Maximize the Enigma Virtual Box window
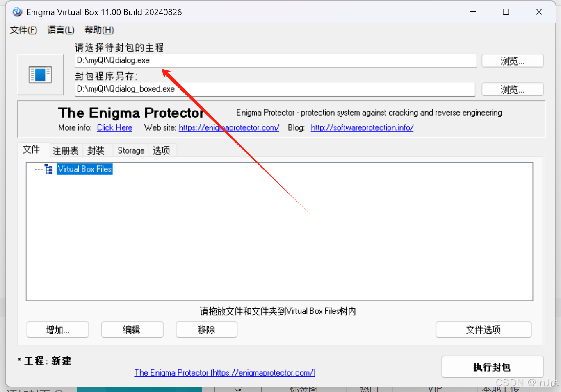Screen dimensions: 561x392 506,12
